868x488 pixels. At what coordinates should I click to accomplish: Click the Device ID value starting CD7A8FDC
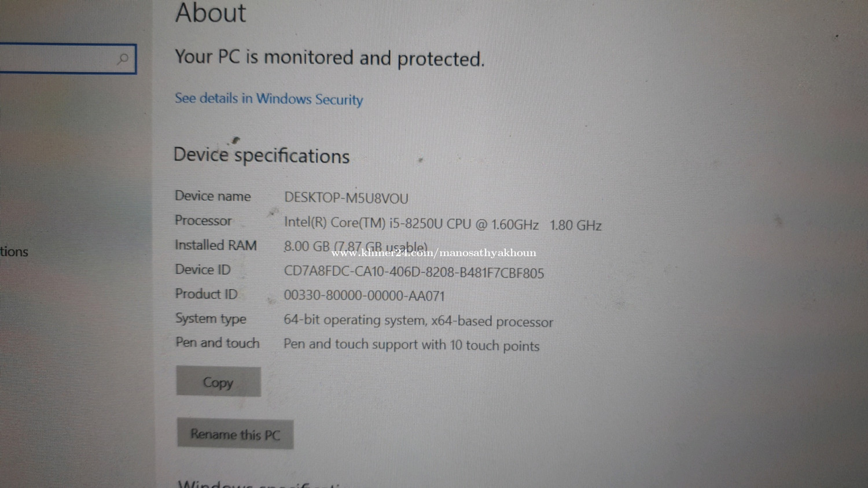(414, 272)
